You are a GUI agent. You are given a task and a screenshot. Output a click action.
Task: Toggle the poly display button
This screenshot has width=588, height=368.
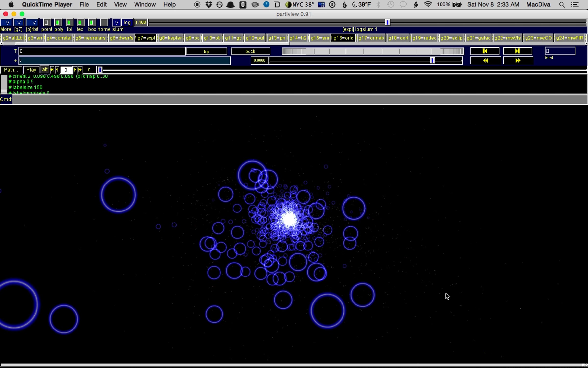coord(58,23)
